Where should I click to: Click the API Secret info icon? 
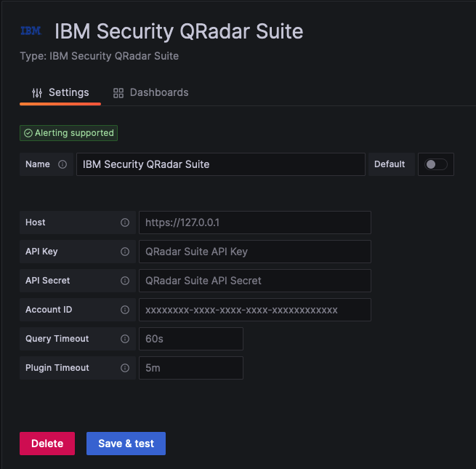(x=125, y=281)
